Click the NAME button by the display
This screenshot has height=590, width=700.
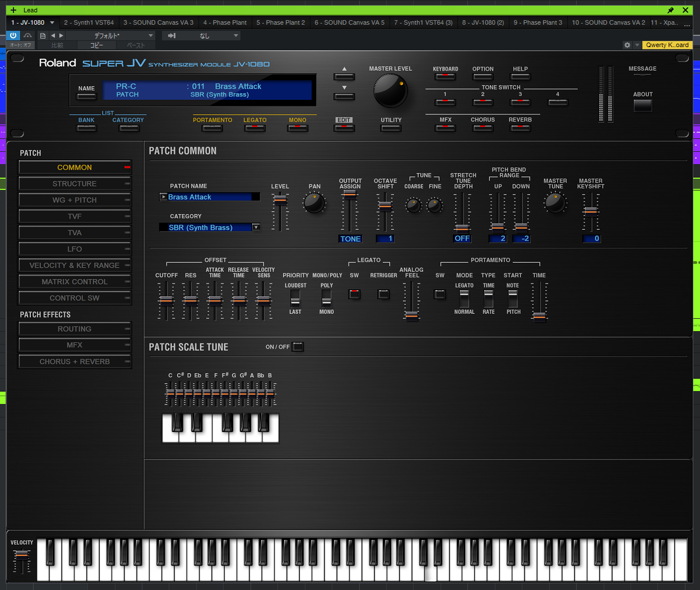86,96
